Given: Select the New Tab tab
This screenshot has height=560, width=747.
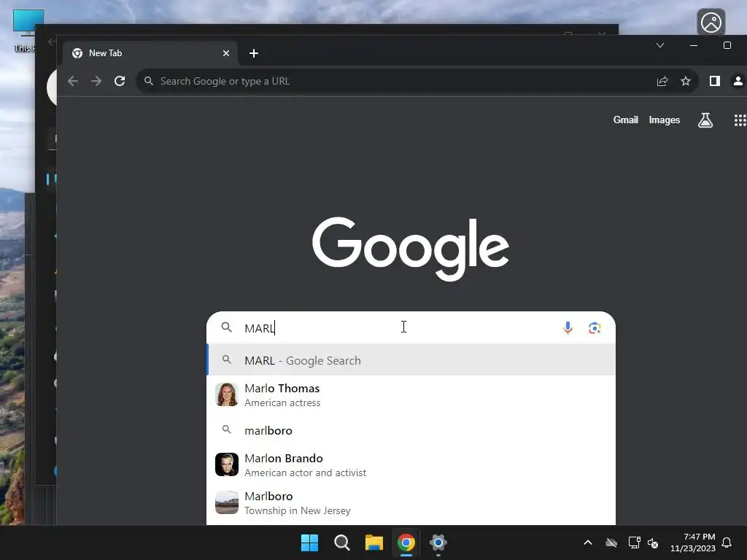Looking at the screenshot, I should [150, 53].
